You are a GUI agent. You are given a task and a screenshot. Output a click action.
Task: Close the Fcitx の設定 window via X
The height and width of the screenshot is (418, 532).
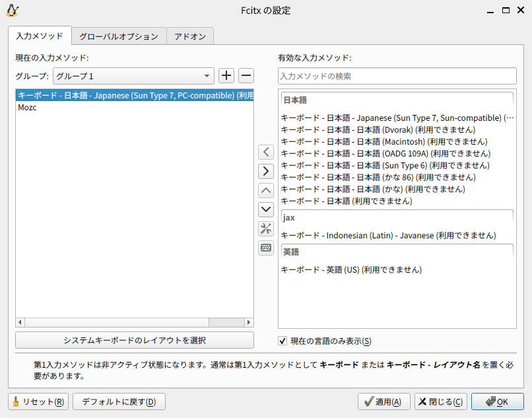pyautogui.click(x=521, y=10)
